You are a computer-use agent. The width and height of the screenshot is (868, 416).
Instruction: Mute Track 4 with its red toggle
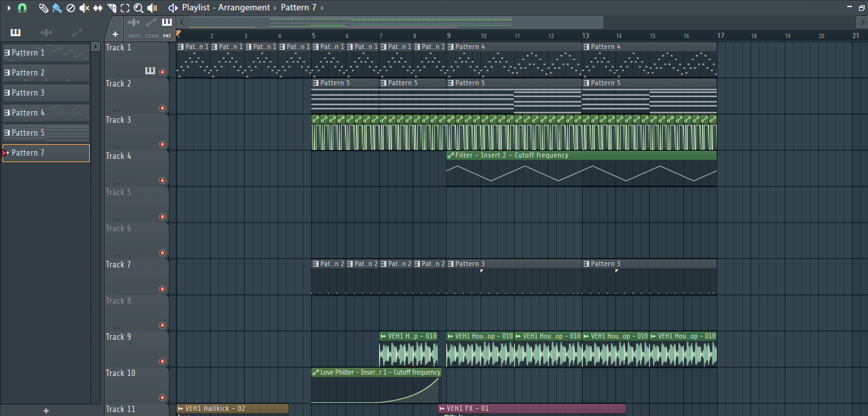(162, 181)
